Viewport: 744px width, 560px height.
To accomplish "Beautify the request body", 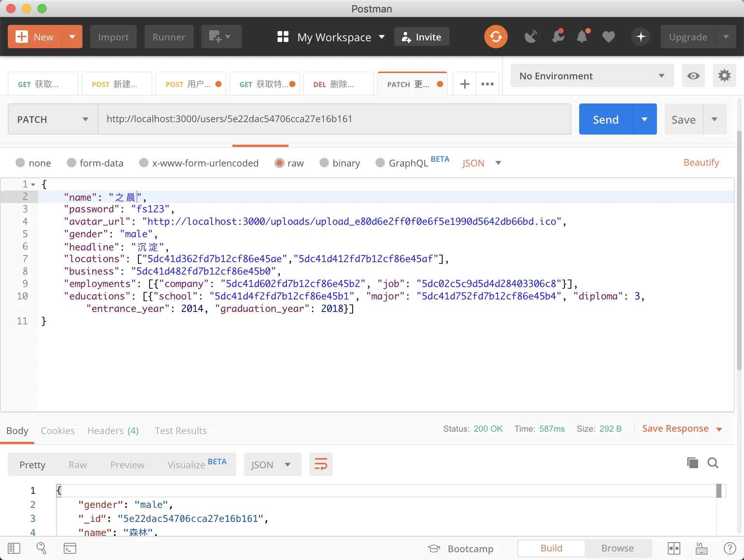I will [701, 163].
